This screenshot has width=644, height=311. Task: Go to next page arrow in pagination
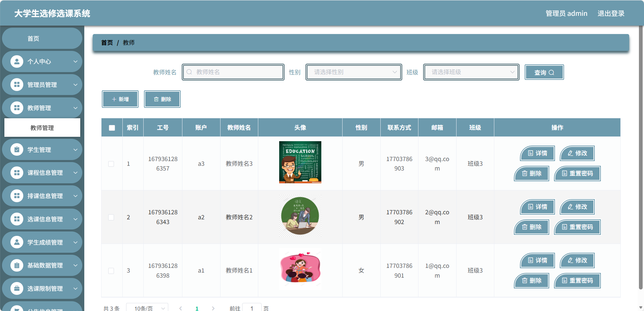213,308
